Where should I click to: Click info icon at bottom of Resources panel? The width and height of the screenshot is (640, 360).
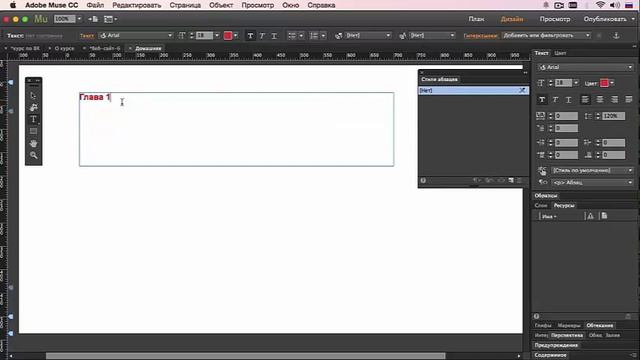coord(537,316)
